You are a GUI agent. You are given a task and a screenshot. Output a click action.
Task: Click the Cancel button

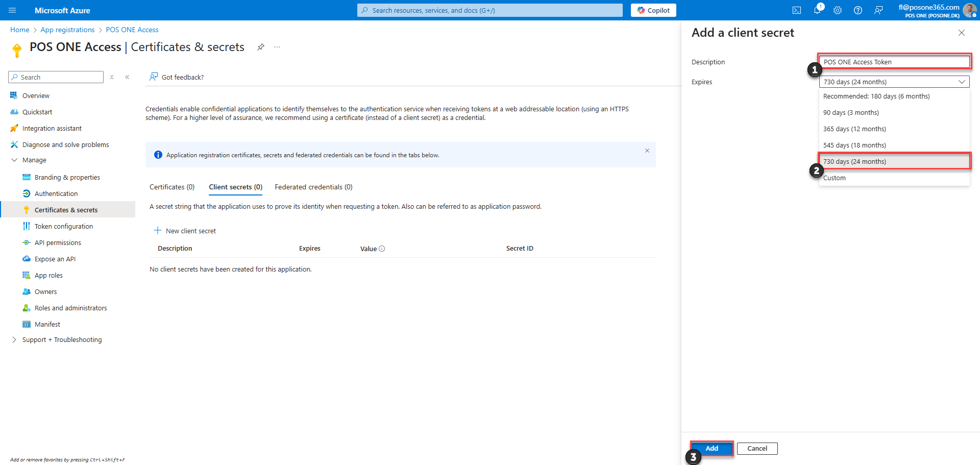tap(757, 448)
